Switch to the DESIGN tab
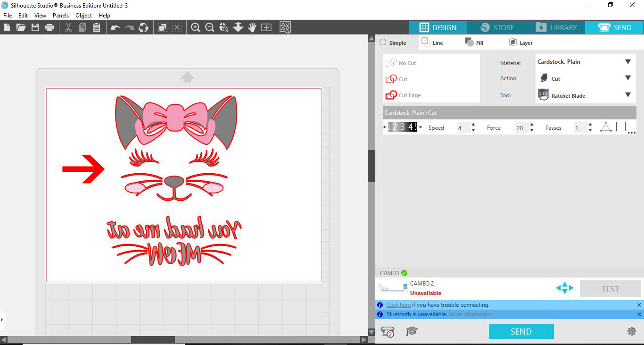 point(438,27)
